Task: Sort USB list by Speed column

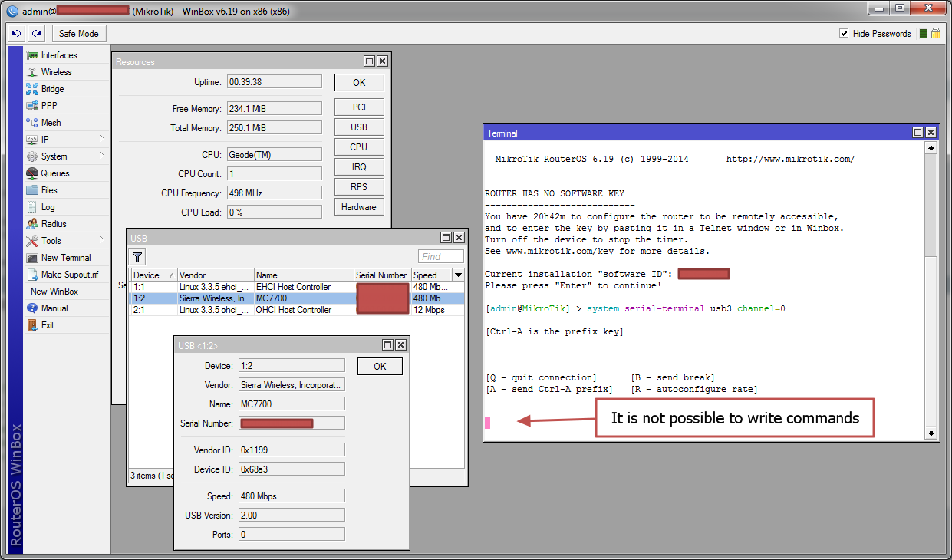Action: [x=431, y=275]
